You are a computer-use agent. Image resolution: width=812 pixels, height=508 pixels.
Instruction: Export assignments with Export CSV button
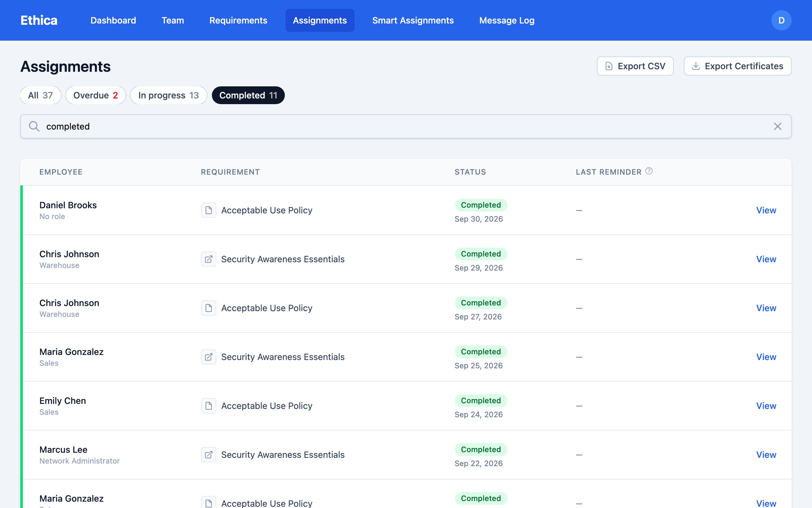635,66
